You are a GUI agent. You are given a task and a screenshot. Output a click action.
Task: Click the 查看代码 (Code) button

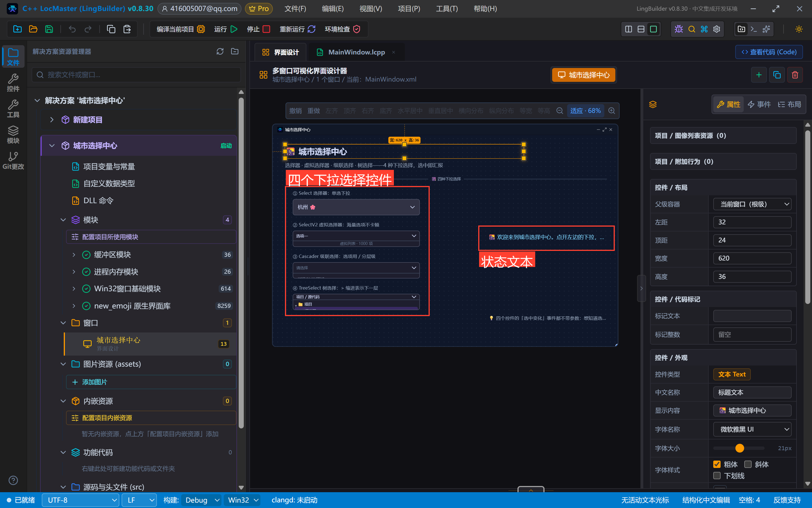(x=769, y=52)
